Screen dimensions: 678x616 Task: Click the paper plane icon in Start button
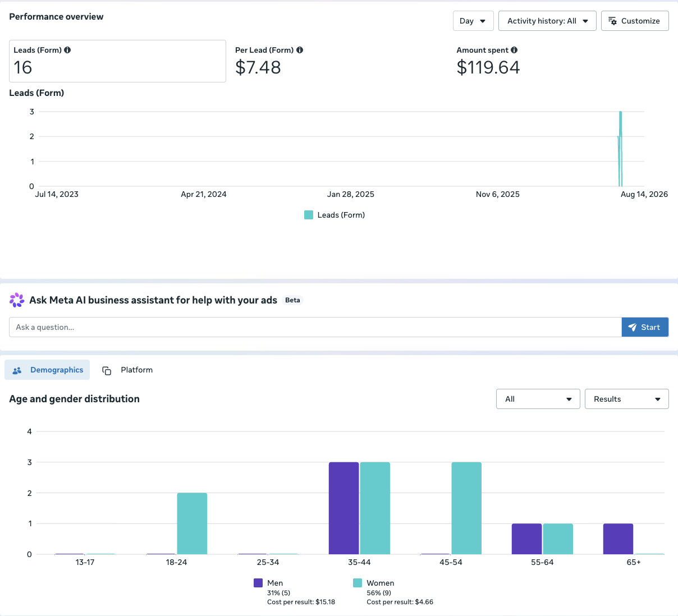point(633,327)
